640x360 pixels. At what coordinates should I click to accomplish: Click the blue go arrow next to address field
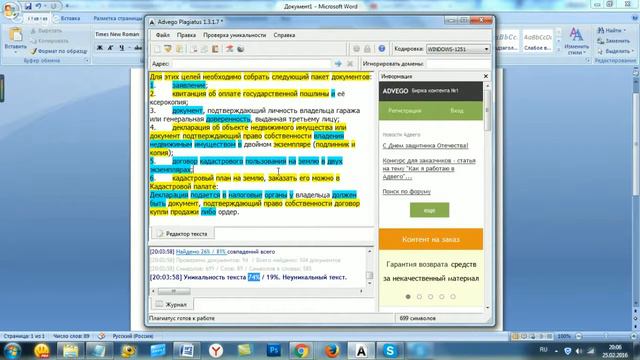(338, 64)
